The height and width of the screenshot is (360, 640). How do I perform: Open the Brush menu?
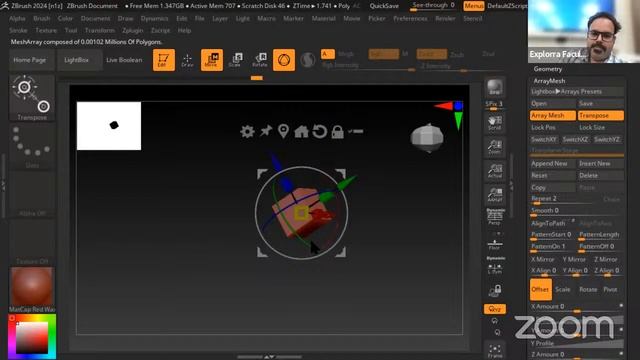click(42, 18)
